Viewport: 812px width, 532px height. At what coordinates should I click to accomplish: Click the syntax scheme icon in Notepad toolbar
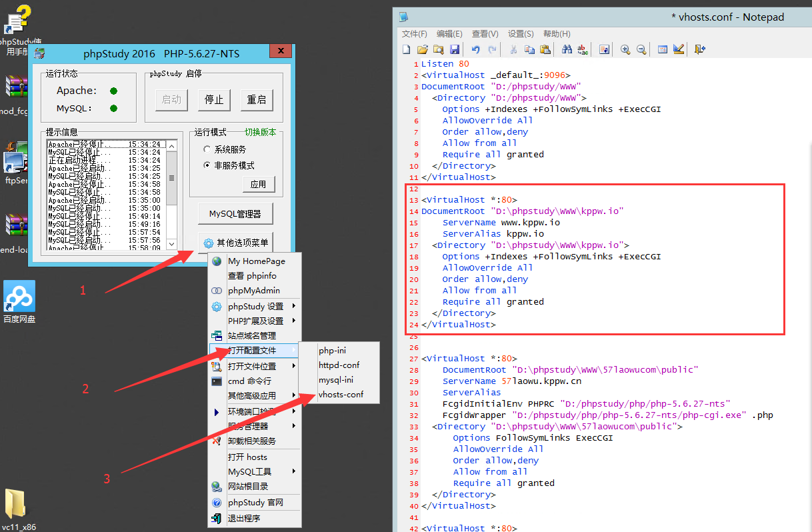pos(663,49)
